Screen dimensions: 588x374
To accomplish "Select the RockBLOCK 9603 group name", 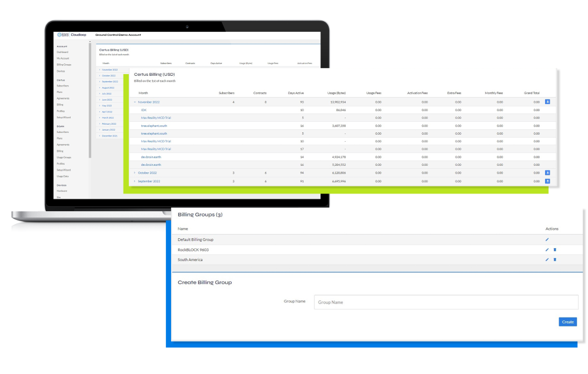I will click(193, 250).
